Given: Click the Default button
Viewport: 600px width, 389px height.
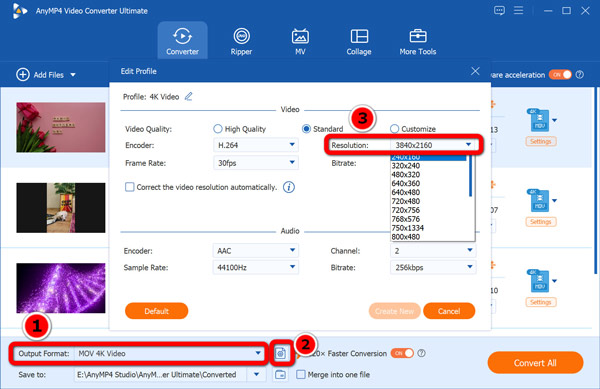Looking at the screenshot, I should [x=157, y=311].
